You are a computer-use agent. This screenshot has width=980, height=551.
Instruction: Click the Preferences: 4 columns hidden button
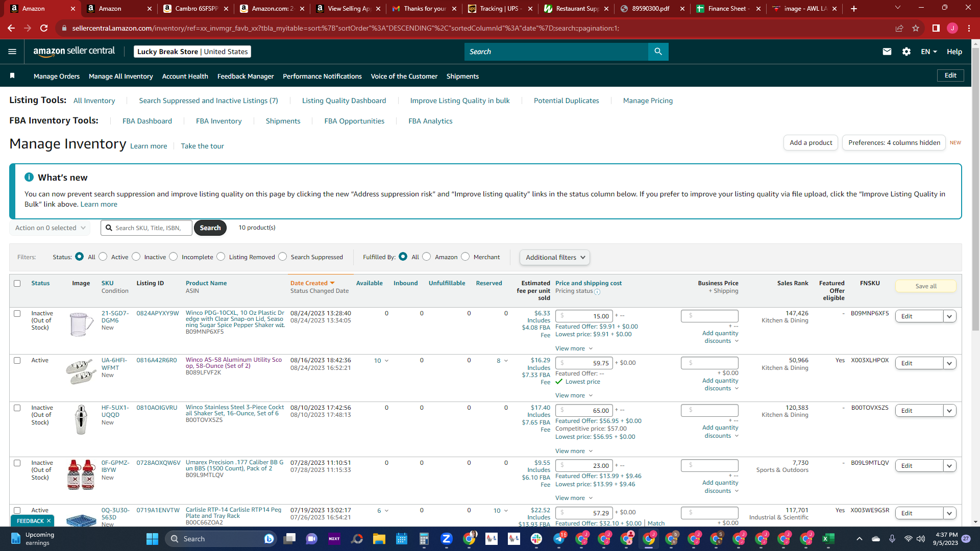coord(894,143)
